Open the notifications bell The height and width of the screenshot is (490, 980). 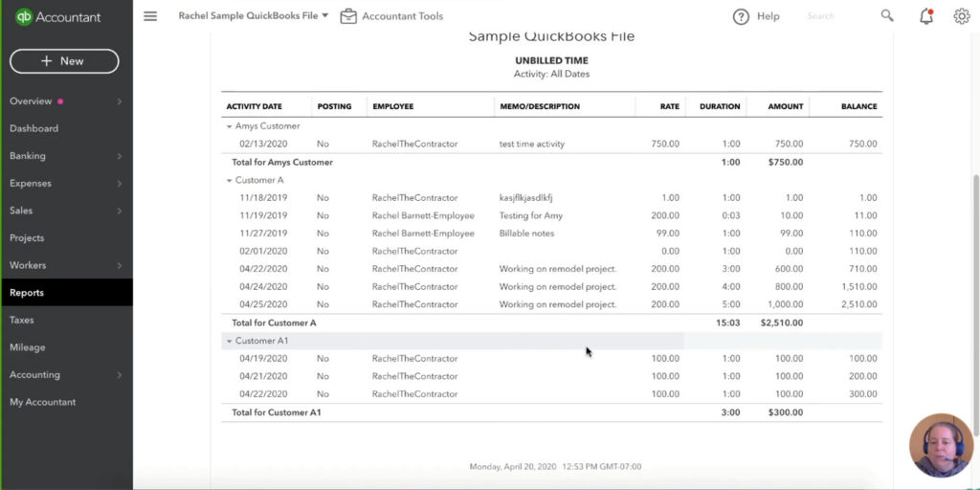[925, 16]
